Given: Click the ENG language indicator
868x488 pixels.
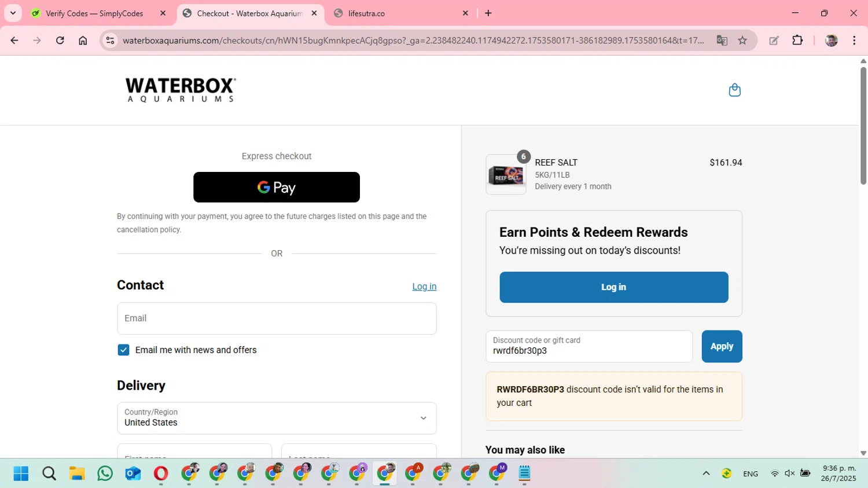Looking at the screenshot, I should (x=751, y=474).
